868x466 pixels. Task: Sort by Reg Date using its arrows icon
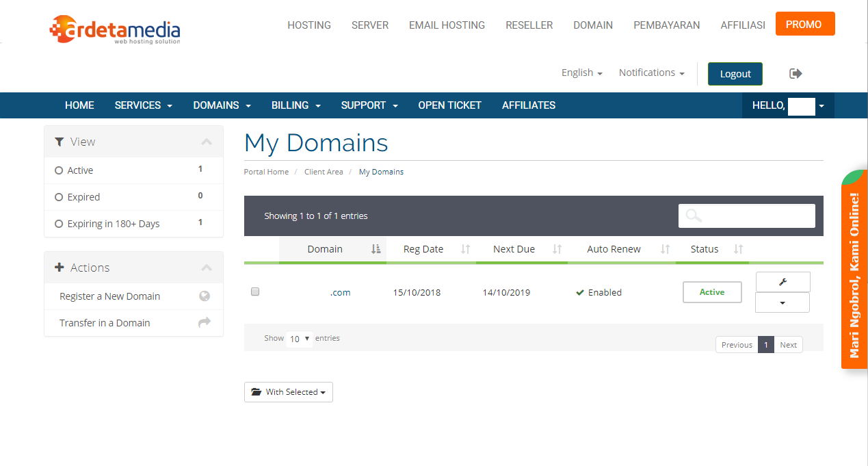[x=465, y=249]
